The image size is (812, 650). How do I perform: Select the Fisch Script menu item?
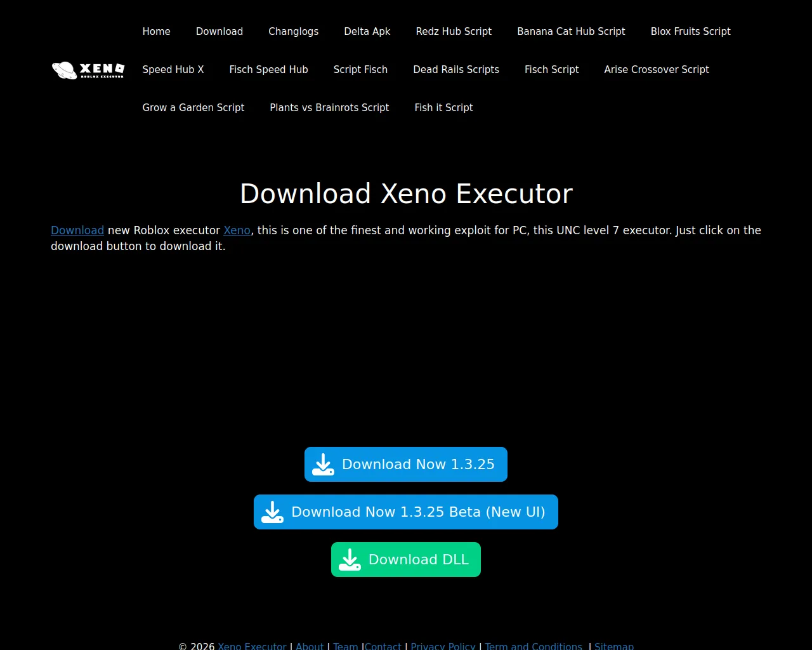[552, 70]
